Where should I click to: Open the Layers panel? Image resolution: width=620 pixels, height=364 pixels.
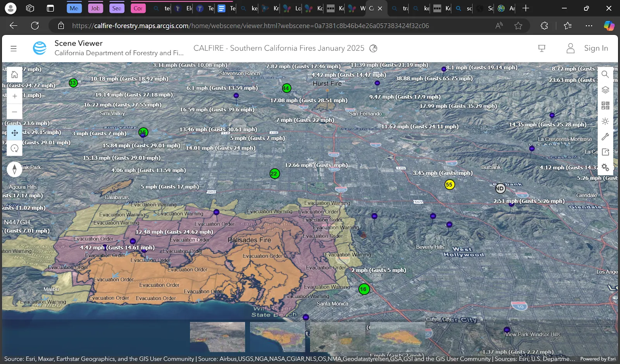[605, 90]
